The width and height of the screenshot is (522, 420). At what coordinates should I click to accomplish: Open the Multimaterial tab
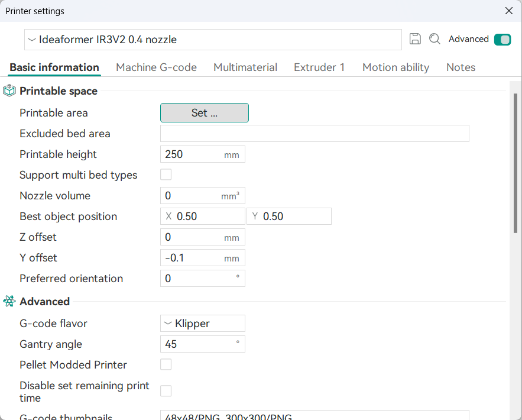coord(245,67)
